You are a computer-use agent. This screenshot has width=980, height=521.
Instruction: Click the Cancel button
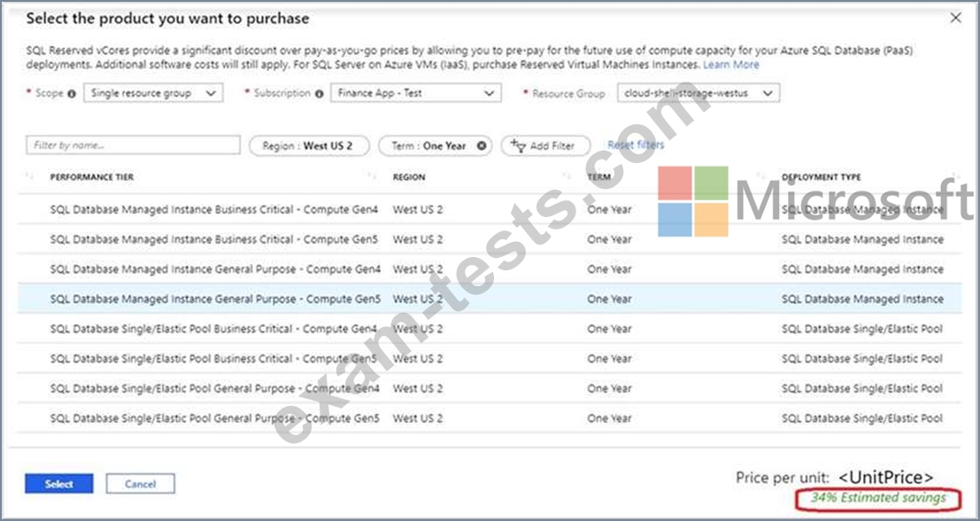pyautogui.click(x=140, y=484)
